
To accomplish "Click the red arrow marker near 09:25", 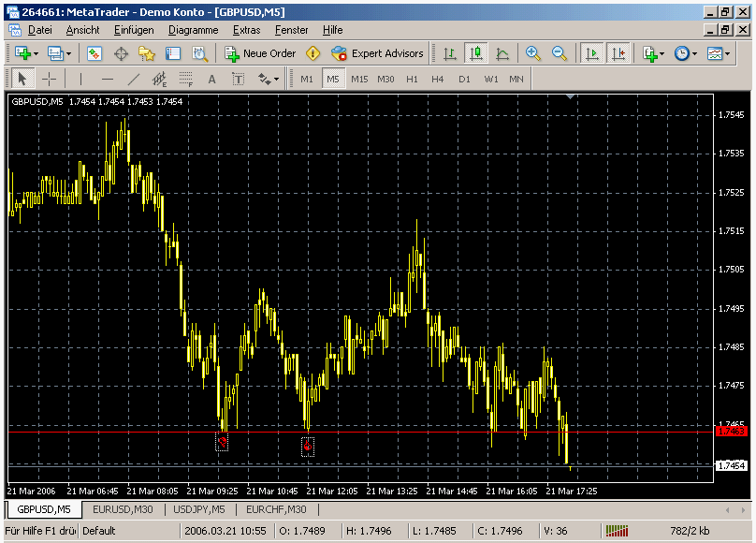I will click(223, 440).
